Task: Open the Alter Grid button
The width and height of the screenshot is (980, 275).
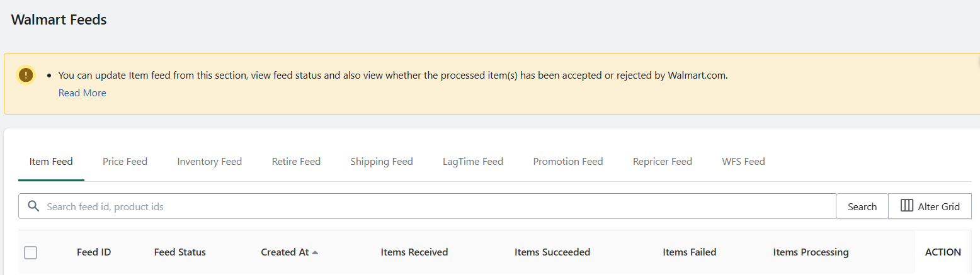Action: point(930,206)
